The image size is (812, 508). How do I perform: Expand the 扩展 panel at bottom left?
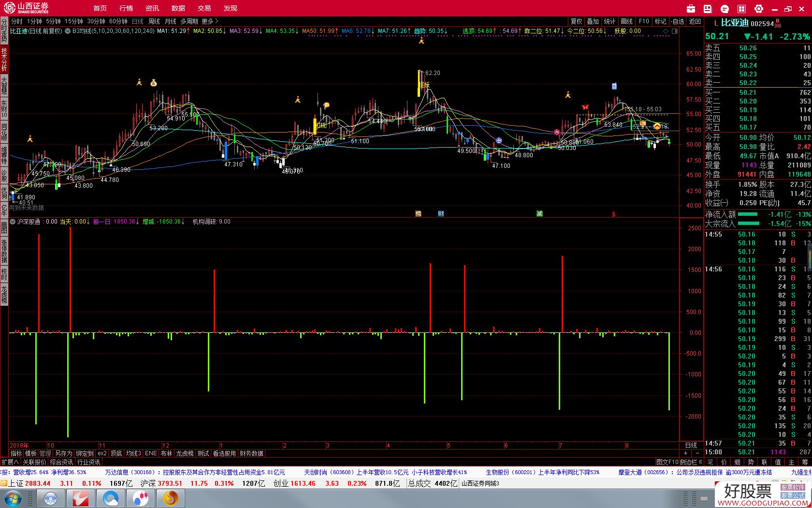click(x=10, y=462)
